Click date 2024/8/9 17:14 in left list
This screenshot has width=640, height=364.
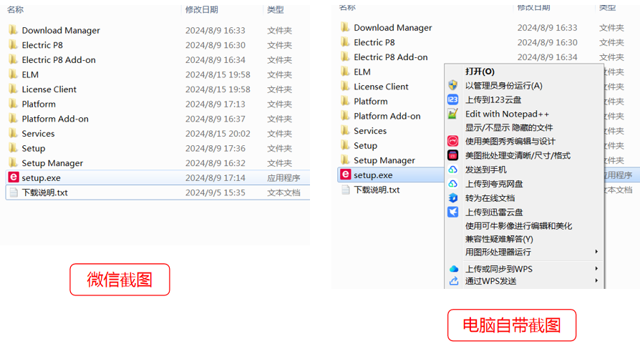coord(215,178)
